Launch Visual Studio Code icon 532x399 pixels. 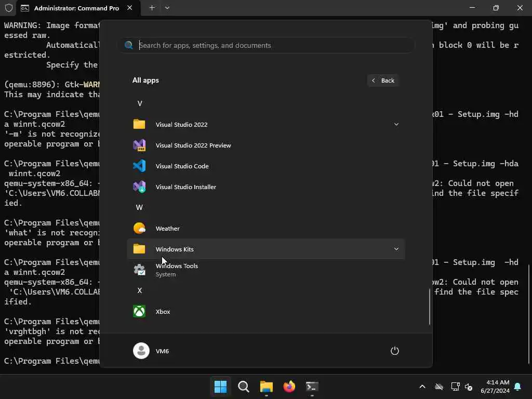point(139,166)
